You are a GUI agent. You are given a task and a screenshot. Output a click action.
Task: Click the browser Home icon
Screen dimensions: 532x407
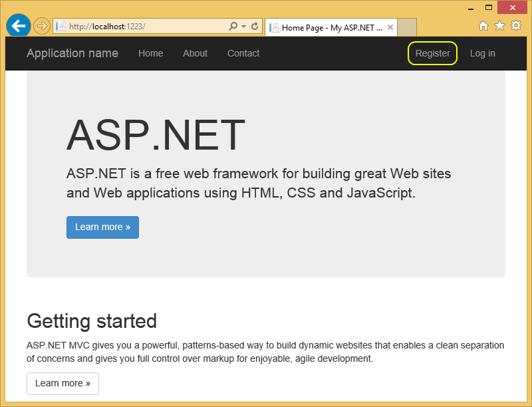483,26
